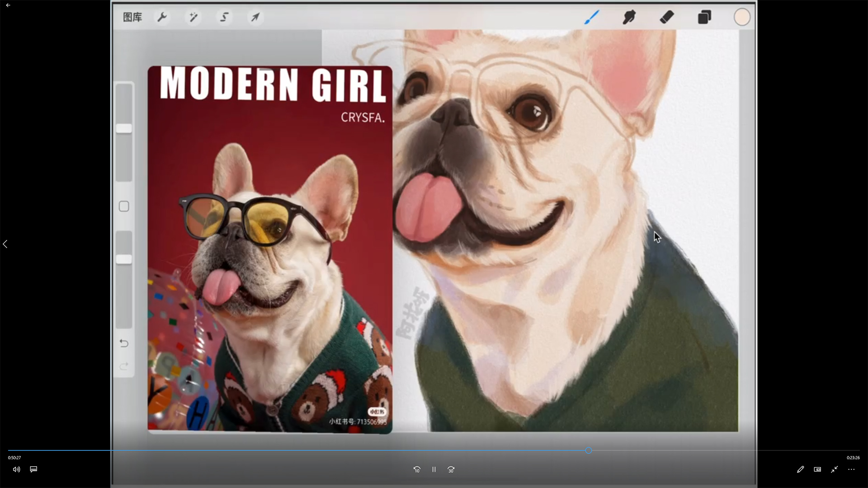
Task: Open the Adjustments magic wand menu
Action: click(x=193, y=17)
